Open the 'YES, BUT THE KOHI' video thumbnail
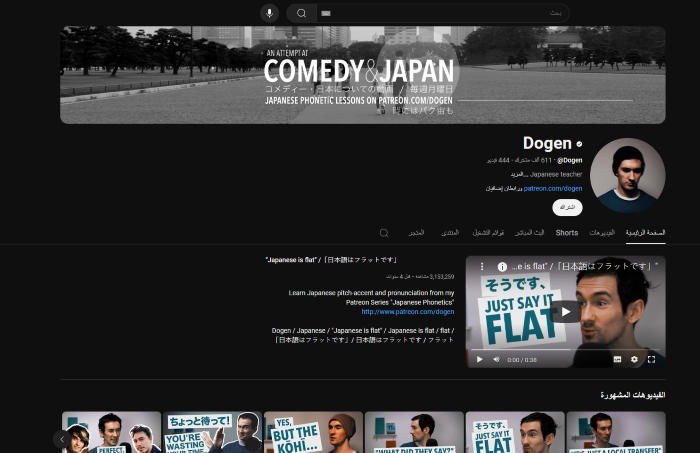This screenshot has height=453, width=700. [314, 432]
